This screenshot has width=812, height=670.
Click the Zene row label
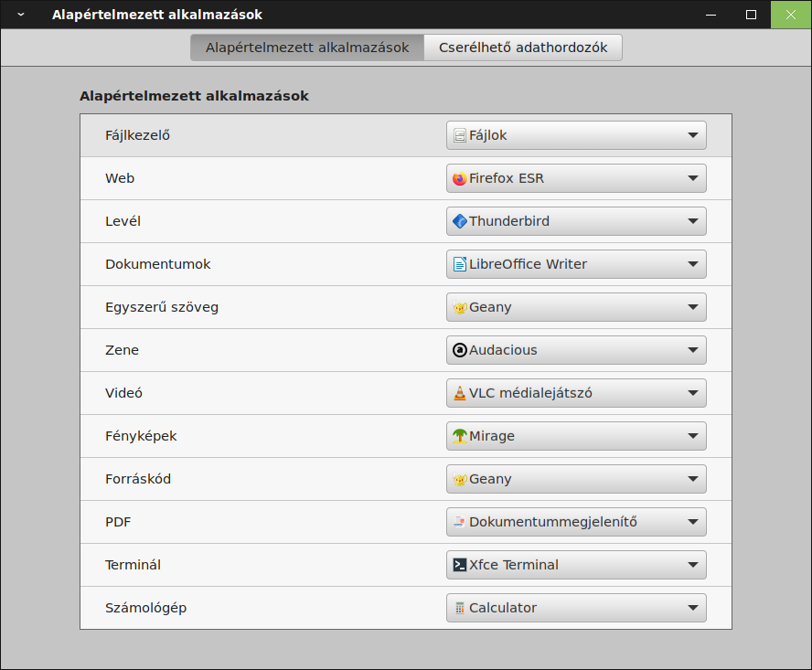[122, 350]
